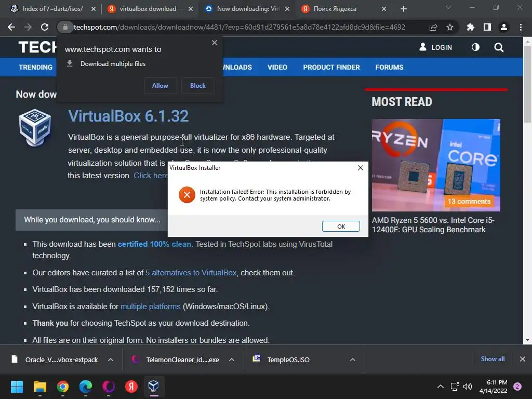Close the VirtualBox Installer dialog
The height and width of the screenshot is (399, 532).
click(x=361, y=168)
